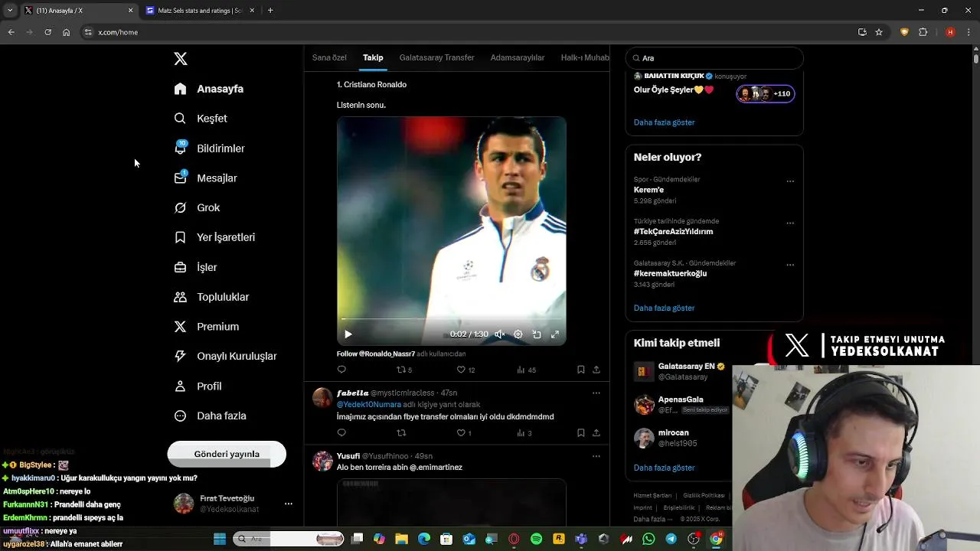Open Grok in sidebar
The image size is (980, 551).
click(x=197, y=207)
